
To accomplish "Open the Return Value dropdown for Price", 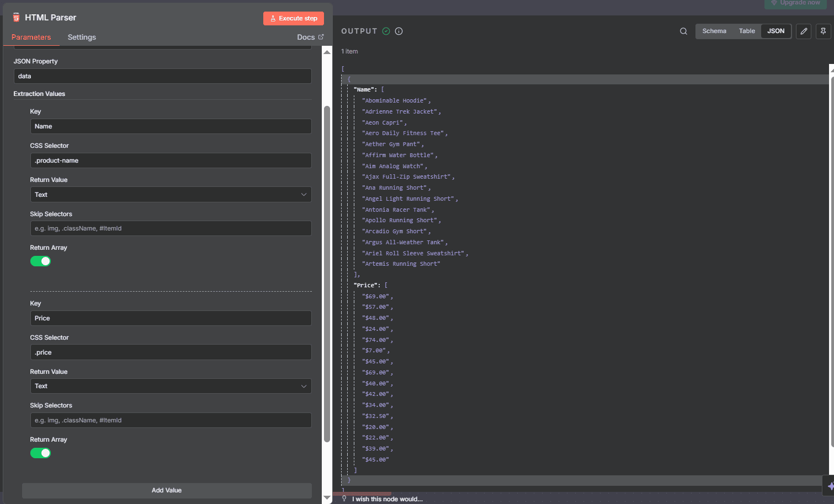I will coord(171,386).
